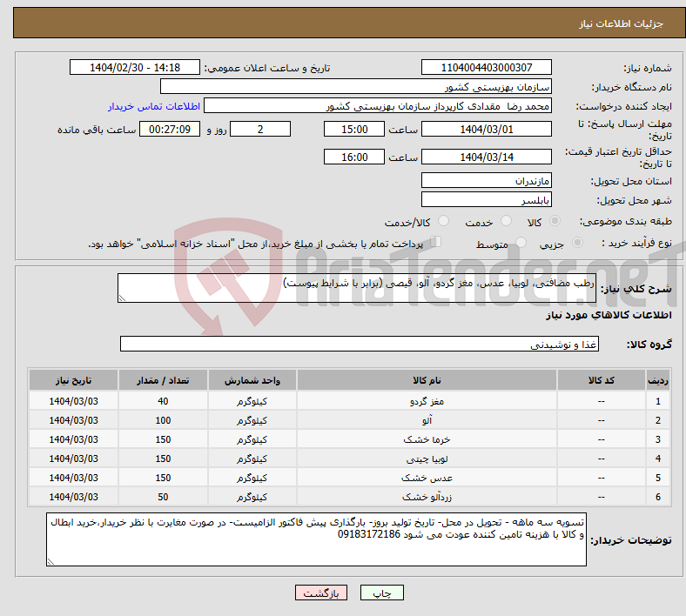This screenshot has height=616, width=686.
Task: Click the price validity date 1404/03/14
Action: [x=486, y=157]
